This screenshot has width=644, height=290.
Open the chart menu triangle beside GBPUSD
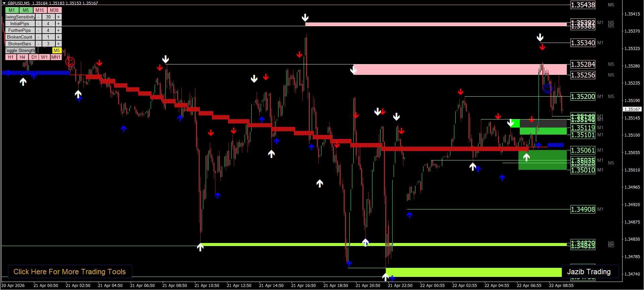pos(4,3)
